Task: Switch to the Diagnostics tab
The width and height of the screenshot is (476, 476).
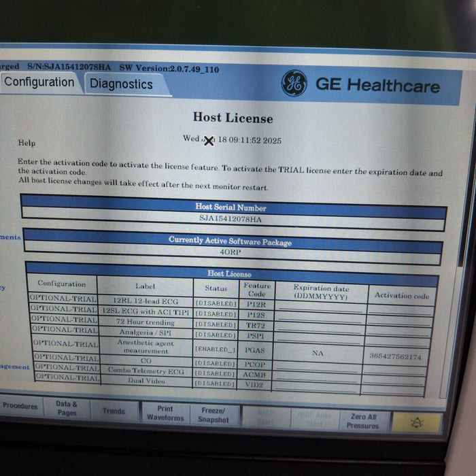Action: (x=121, y=84)
